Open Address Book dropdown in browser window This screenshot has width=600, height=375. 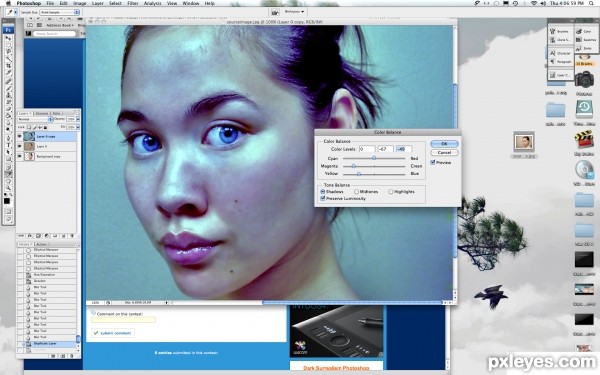pos(60,25)
